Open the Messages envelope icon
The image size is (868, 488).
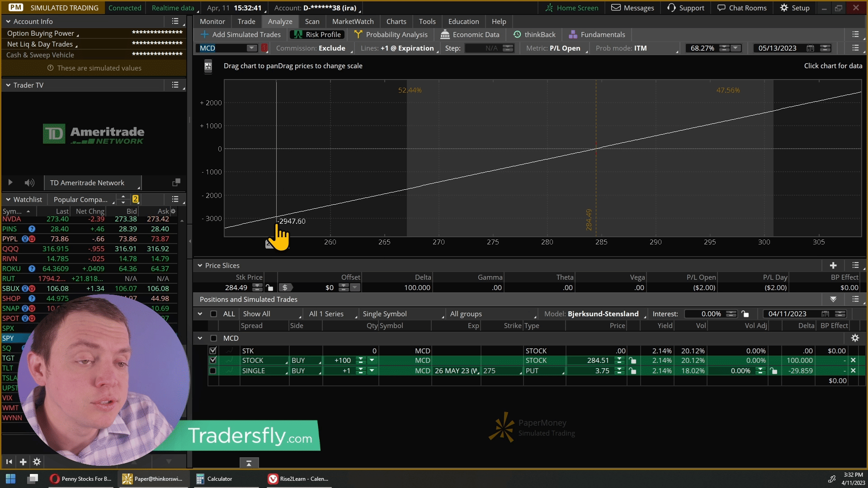(615, 8)
